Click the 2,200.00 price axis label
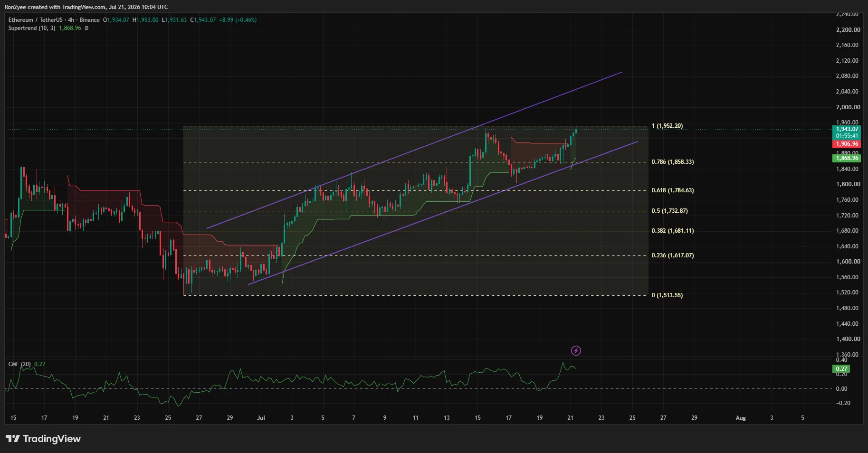 pos(848,30)
